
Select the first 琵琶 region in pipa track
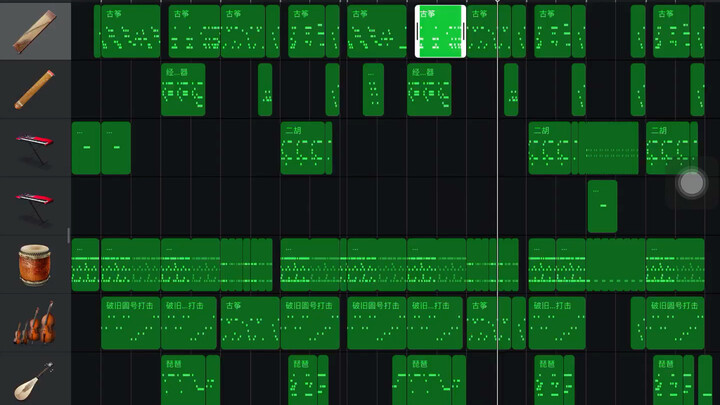[x=183, y=380]
